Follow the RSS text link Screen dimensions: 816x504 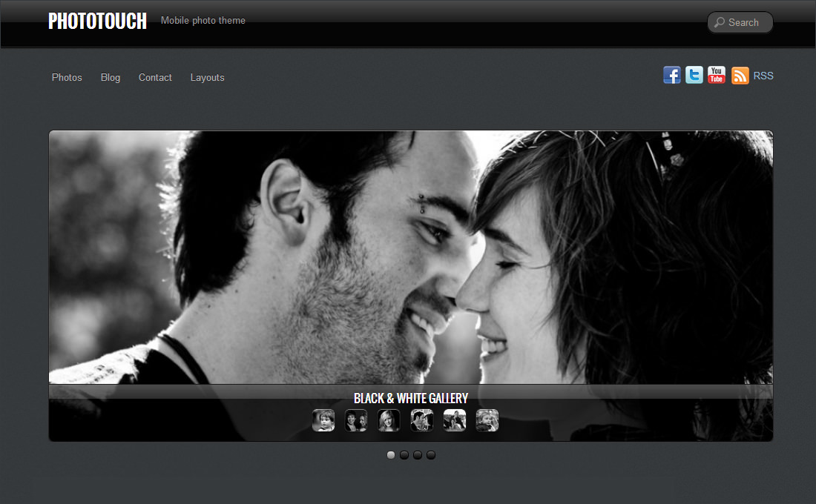click(763, 76)
